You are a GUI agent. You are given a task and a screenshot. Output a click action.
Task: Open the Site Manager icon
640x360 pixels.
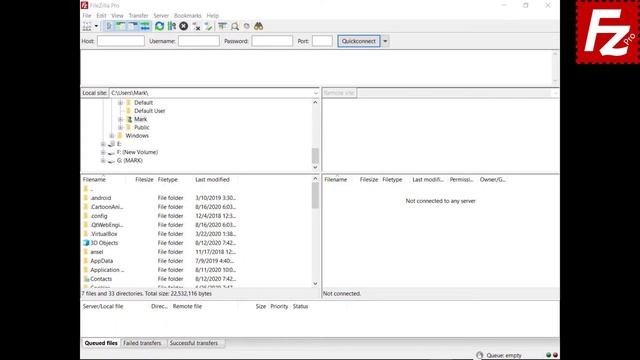point(87,26)
